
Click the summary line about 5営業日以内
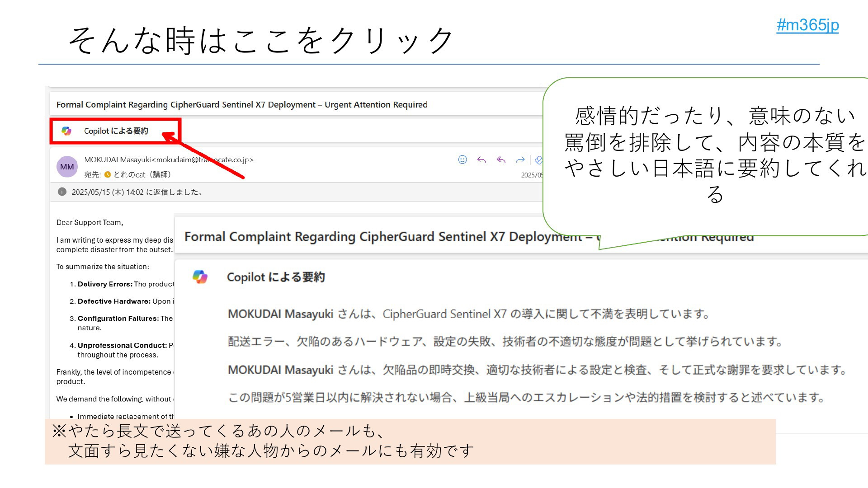[x=527, y=398]
